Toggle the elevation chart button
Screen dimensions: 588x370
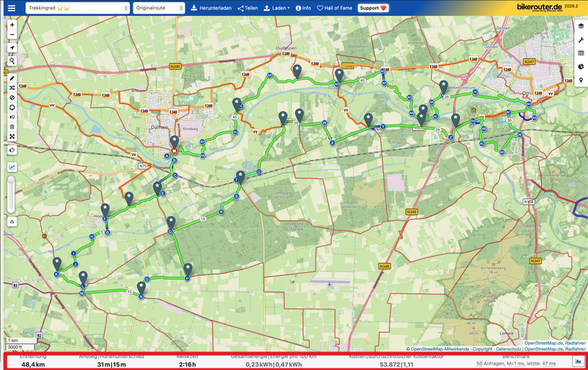(x=12, y=167)
